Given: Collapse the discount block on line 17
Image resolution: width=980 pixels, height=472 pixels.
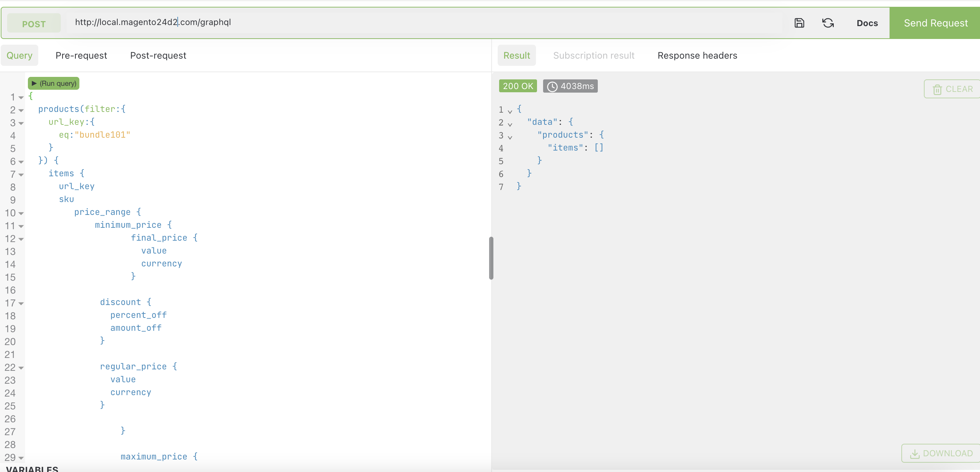Looking at the screenshot, I should point(21,304).
